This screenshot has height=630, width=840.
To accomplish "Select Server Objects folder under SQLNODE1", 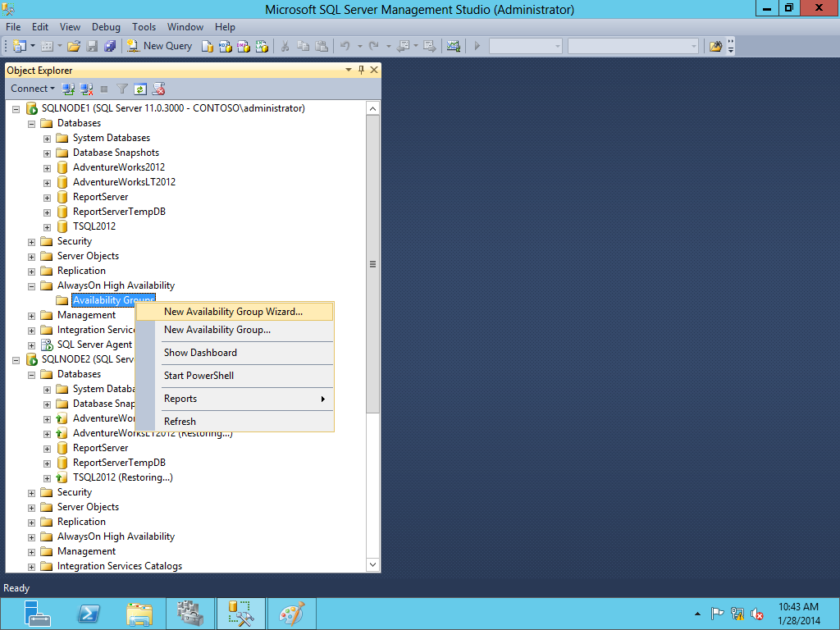I will pyautogui.click(x=88, y=256).
